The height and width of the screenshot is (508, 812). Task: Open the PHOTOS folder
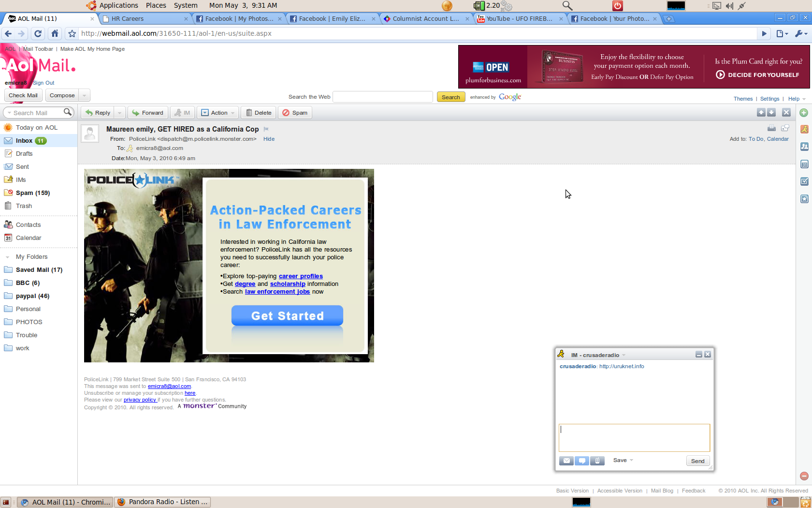coord(29,322)
